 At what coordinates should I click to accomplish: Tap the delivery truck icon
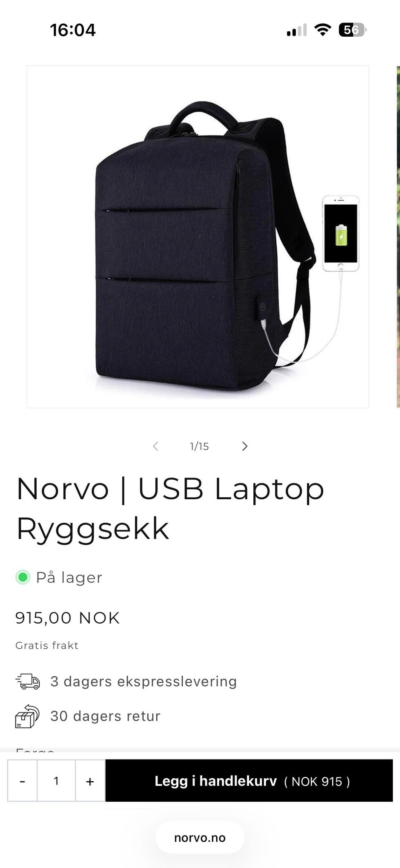(27, 682)
